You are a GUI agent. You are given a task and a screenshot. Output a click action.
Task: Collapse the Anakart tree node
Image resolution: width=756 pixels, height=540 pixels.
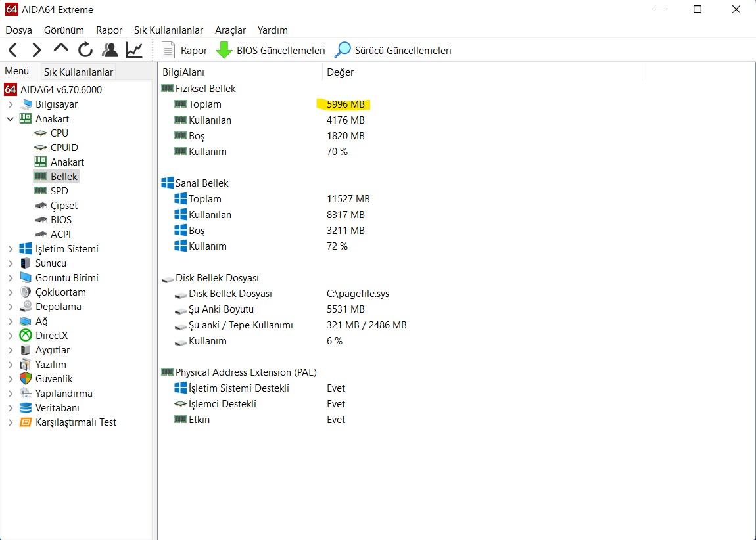[11, 118]
